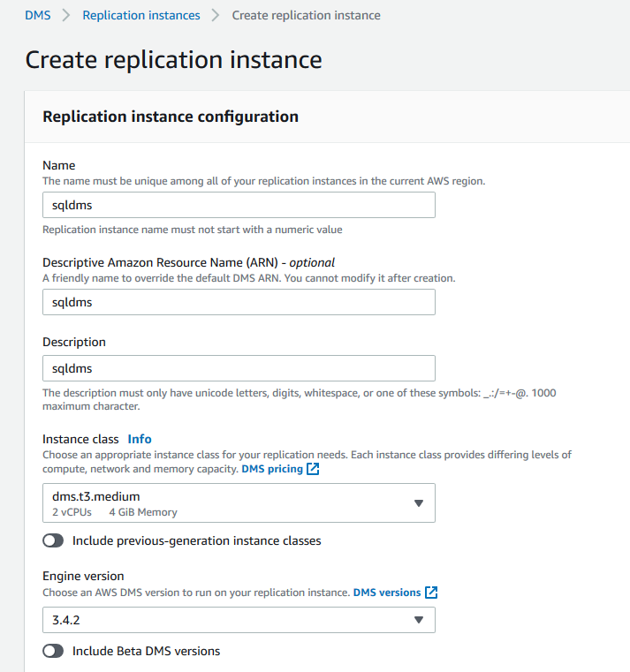Click external-link icon beside DMS pricing
This screenshot has width=630, height=672.
click(x=313, y=469)
